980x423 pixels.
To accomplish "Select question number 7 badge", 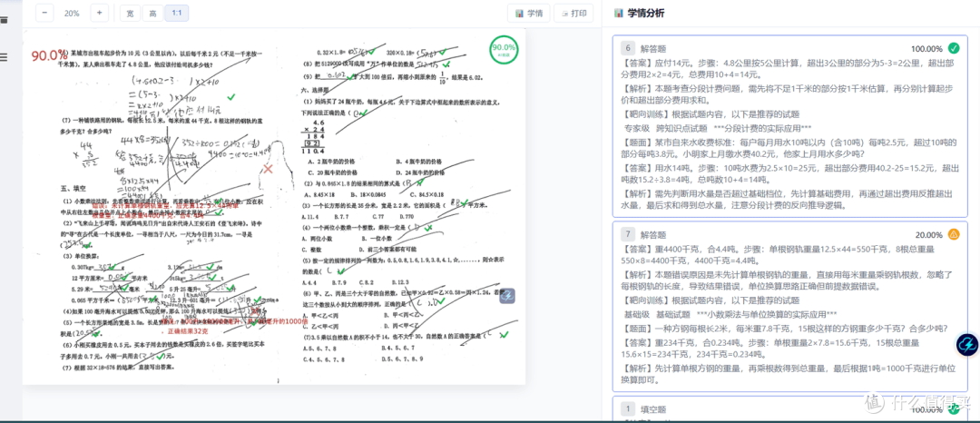I will [x=628, y=235].
